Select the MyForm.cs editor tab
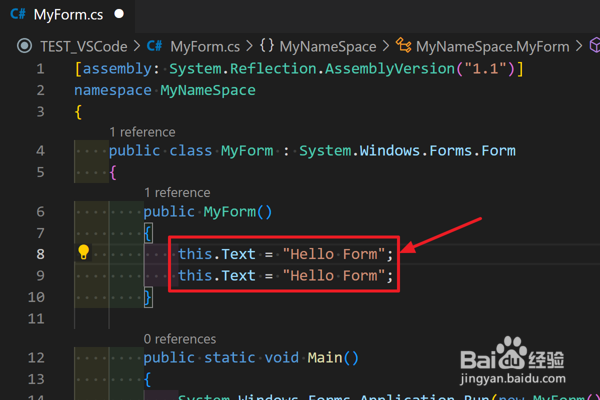 [x=67, y=15]
